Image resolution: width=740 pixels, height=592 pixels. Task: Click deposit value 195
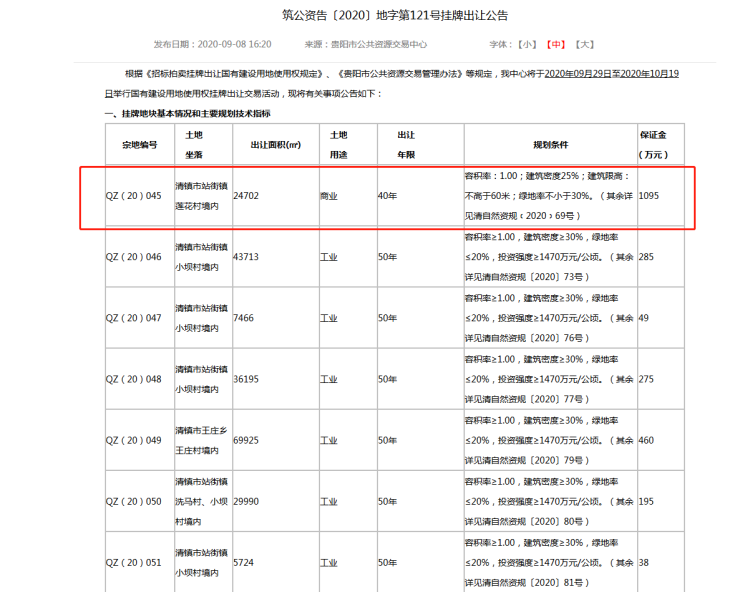click(x=647, y=501)
